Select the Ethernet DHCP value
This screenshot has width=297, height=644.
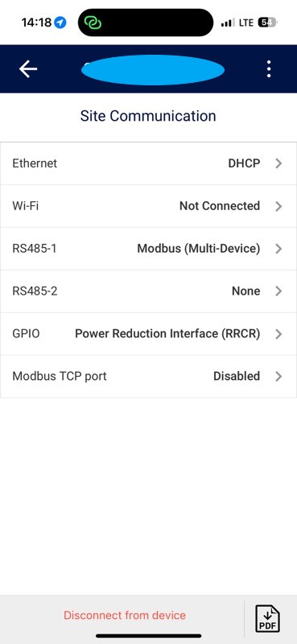pos(244,163)
